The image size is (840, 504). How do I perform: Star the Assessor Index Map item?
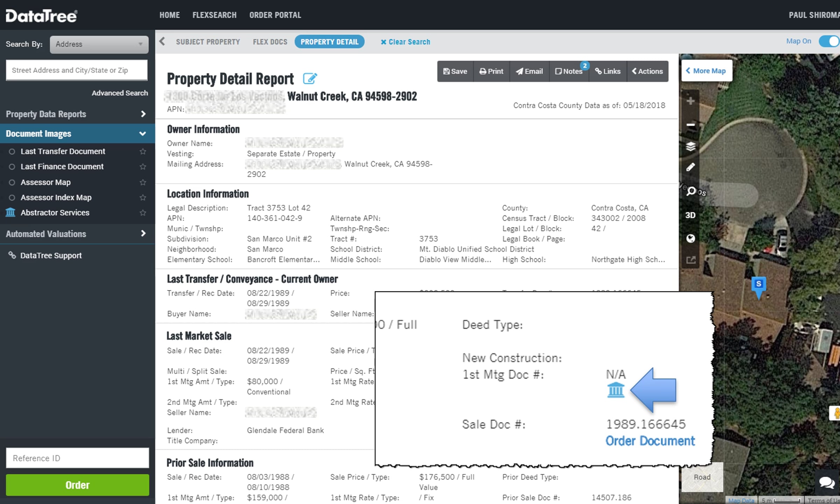(143, 197)
